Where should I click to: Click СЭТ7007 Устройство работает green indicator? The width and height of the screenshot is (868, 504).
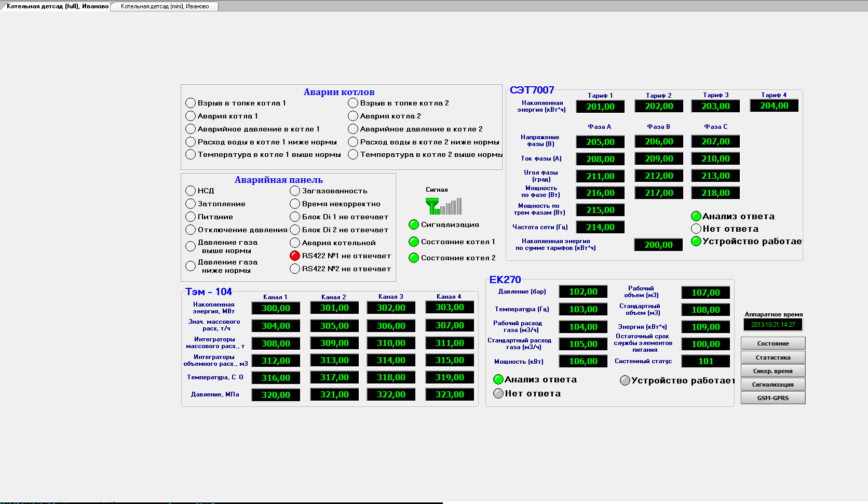coord(696,241)
